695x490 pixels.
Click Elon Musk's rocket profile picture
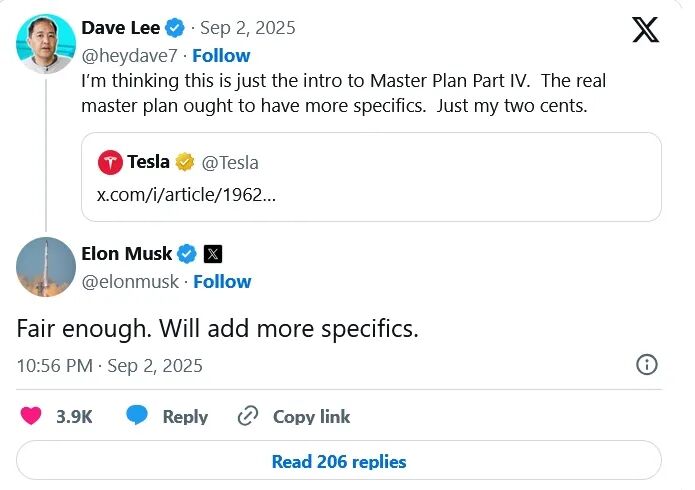click(x=46, y=267)
